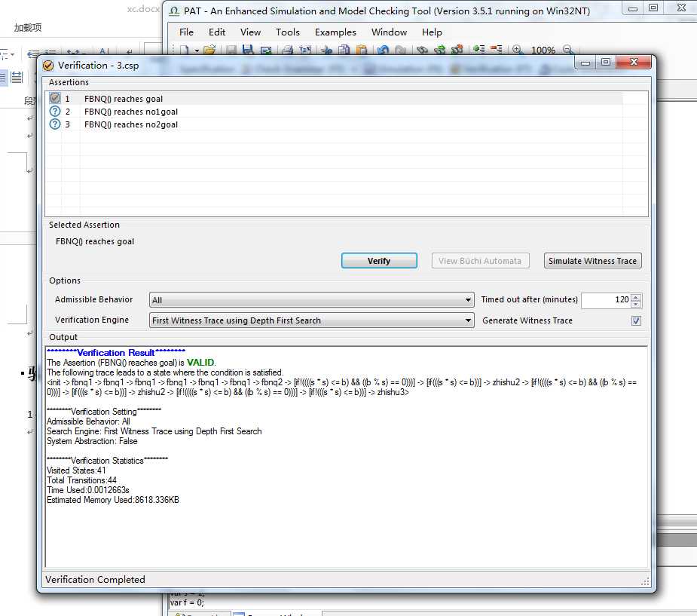Open the Edit menu in PAT
The width and height of the screenshot is (697, 616).
(217, 32)
